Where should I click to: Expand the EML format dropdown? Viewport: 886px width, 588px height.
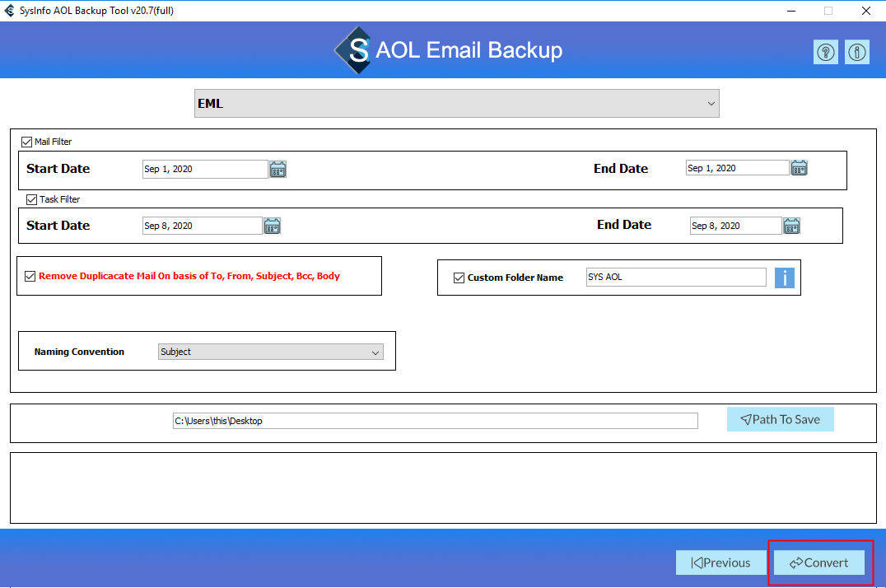coord(456,104)
